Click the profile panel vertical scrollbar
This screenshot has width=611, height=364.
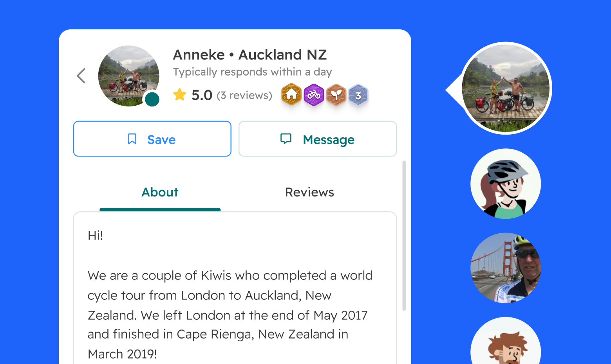pos(404,236)
